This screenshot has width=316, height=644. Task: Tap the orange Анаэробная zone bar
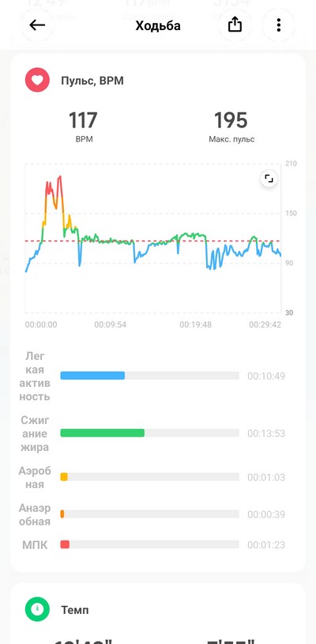tap(62, 513)
